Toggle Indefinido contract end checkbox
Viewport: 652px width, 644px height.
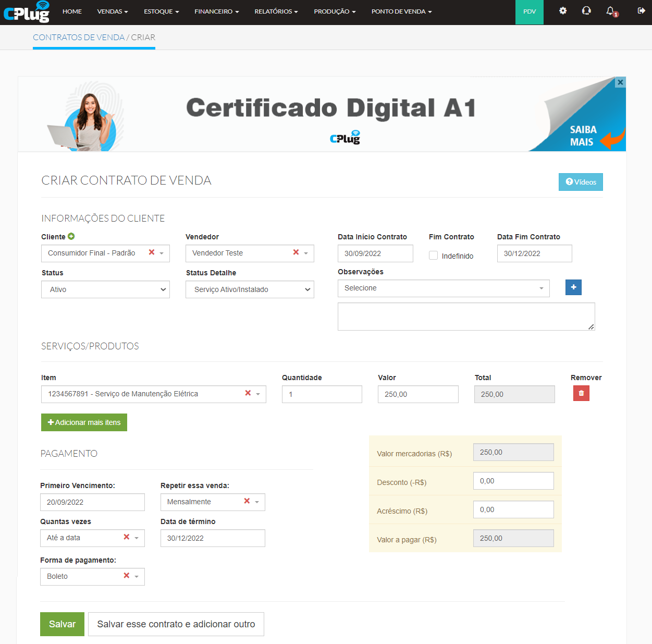coord(433,256)
